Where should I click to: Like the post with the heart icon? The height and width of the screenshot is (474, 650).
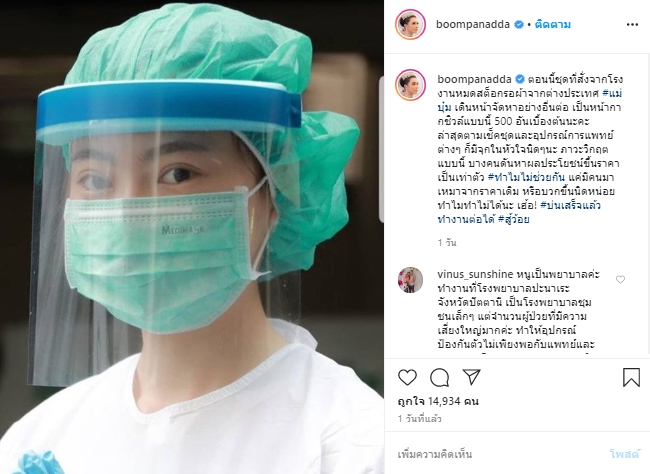pyautogui.click(x=407, y=377)
